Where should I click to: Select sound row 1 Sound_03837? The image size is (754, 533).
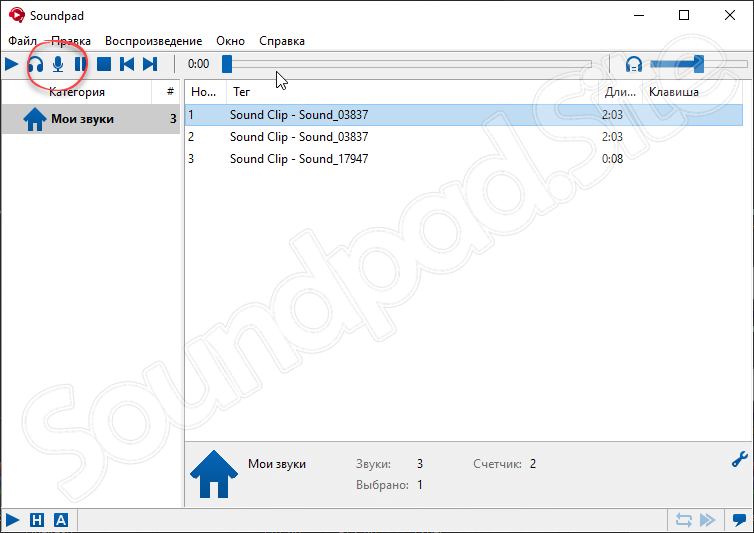tap(464, 115)
